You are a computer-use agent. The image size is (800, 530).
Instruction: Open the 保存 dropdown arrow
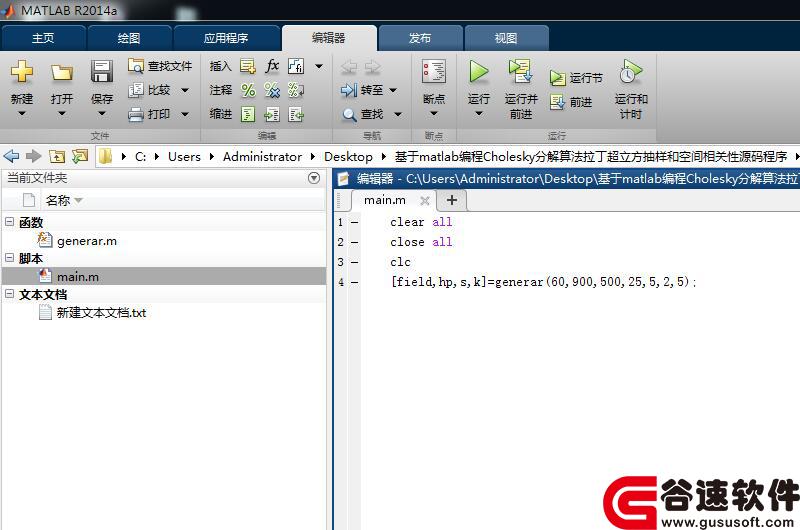[x=102, y=113]
